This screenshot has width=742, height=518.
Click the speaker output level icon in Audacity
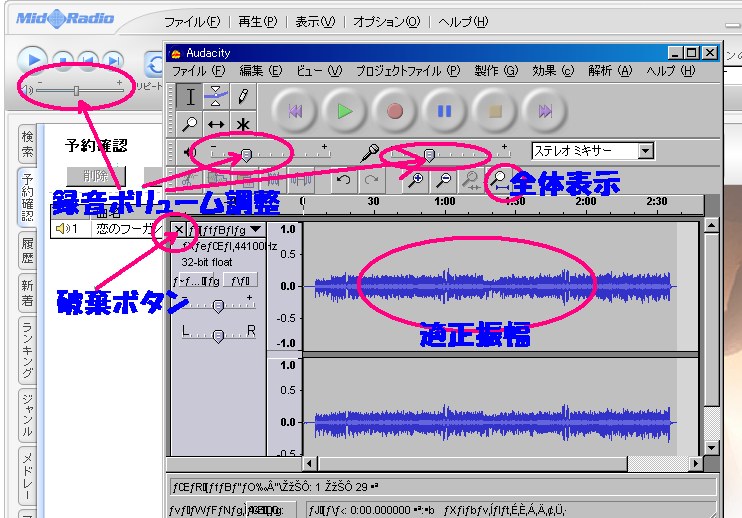pos(190,152)
